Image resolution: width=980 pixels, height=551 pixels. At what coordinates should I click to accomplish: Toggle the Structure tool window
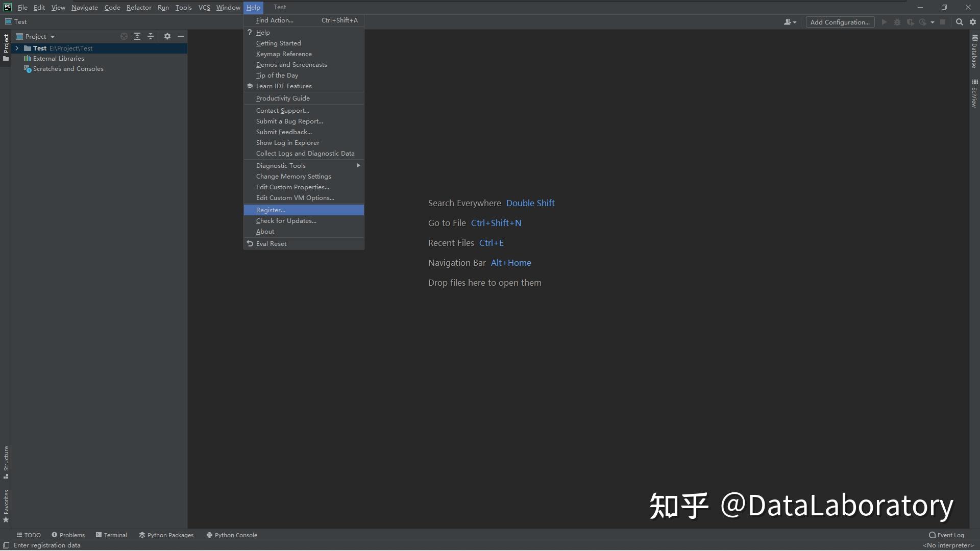coord(6,462)
